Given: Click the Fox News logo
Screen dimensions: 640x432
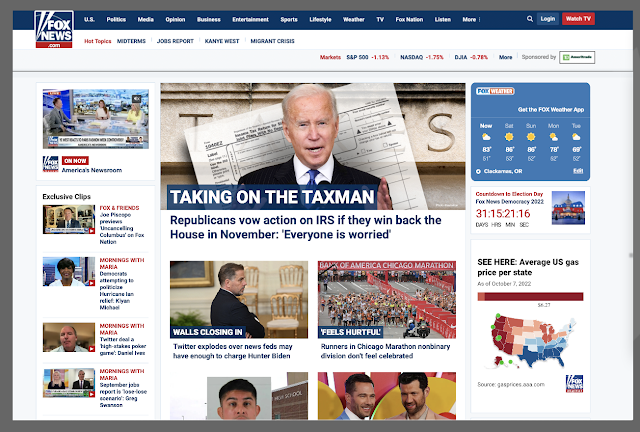Looking at the screenshot, I should point(54,29).
